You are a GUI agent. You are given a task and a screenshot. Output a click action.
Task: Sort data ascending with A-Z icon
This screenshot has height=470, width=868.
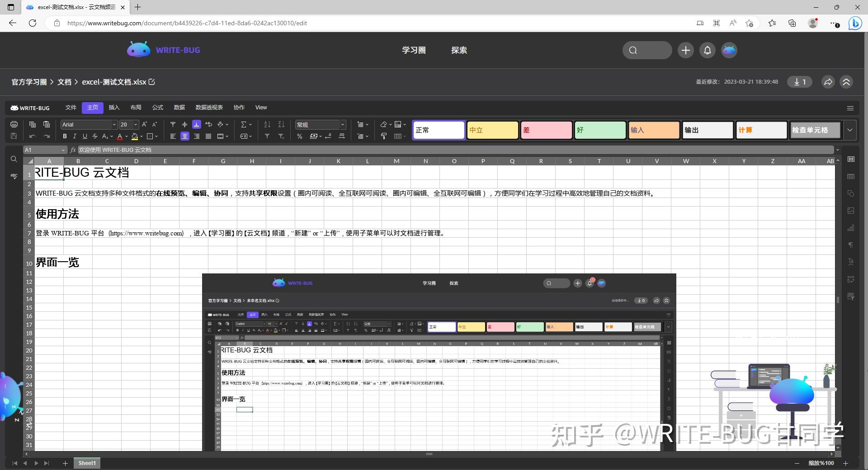(x=267, y=125)
